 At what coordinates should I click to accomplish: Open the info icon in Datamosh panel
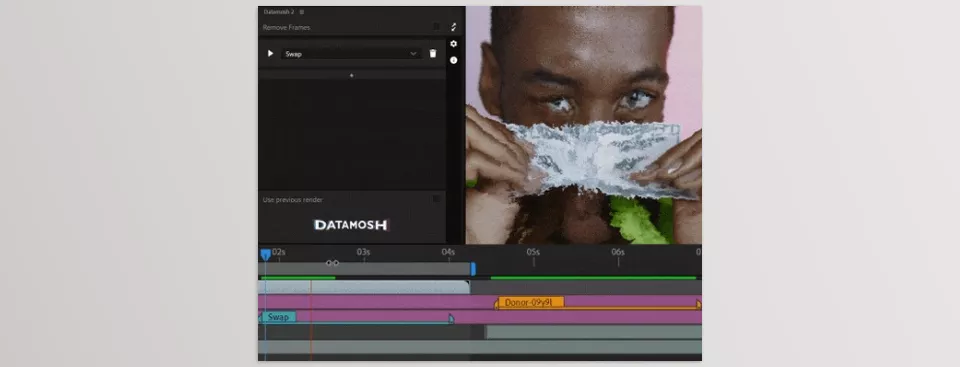click(453, 60)
